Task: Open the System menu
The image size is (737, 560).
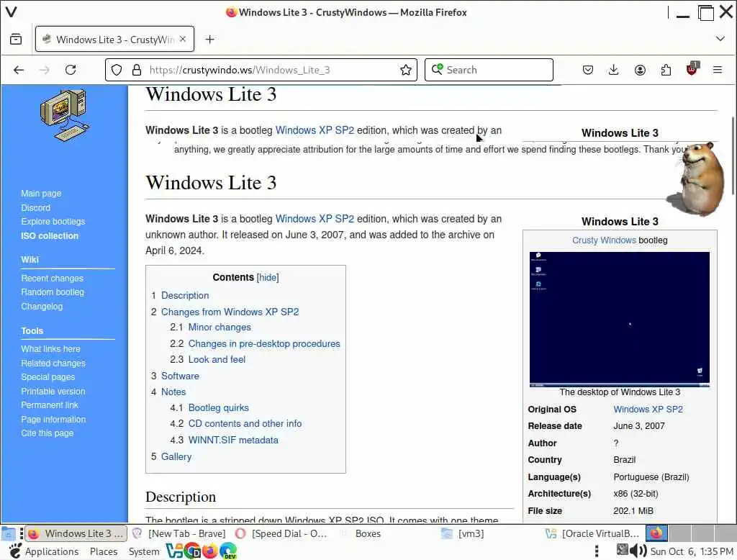Action: pos(144,551)
